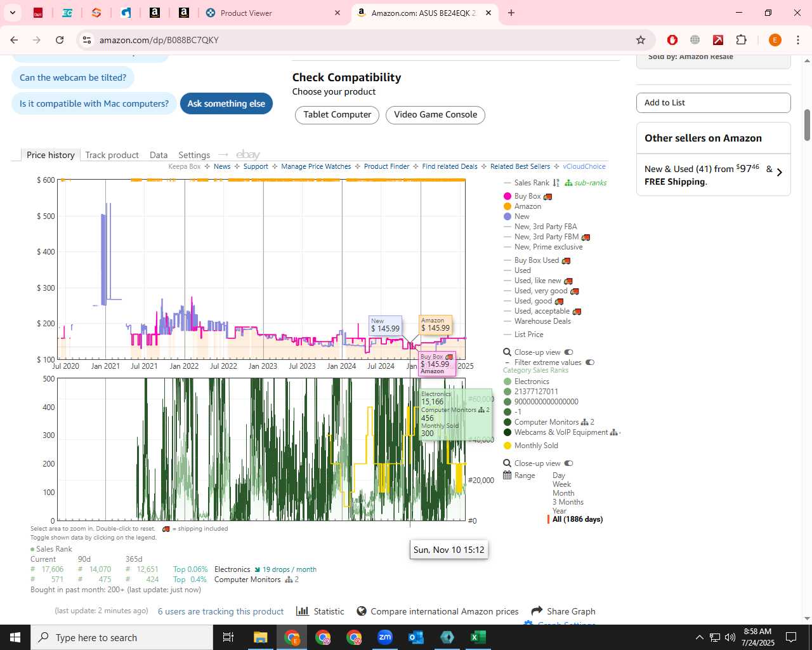Toggle Warehouse Deals series in legend
812x650 pixels.
coord(537,321)
